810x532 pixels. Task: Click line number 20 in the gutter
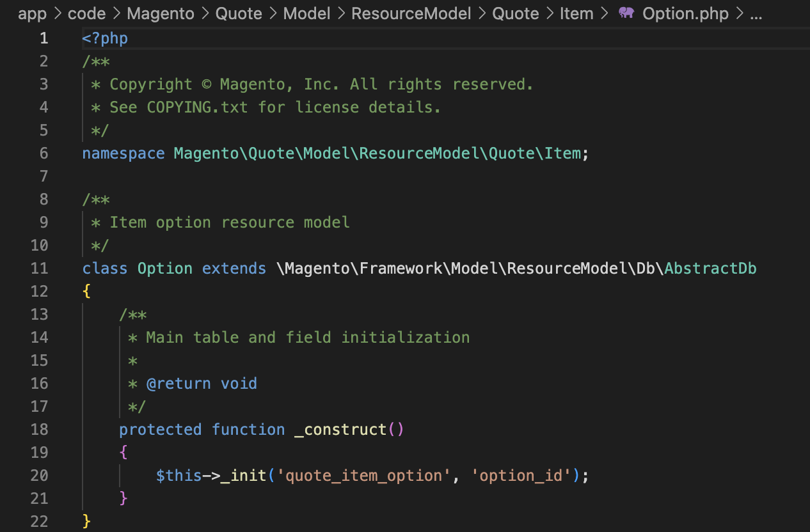pyautogui.click(x=40, y=476)
